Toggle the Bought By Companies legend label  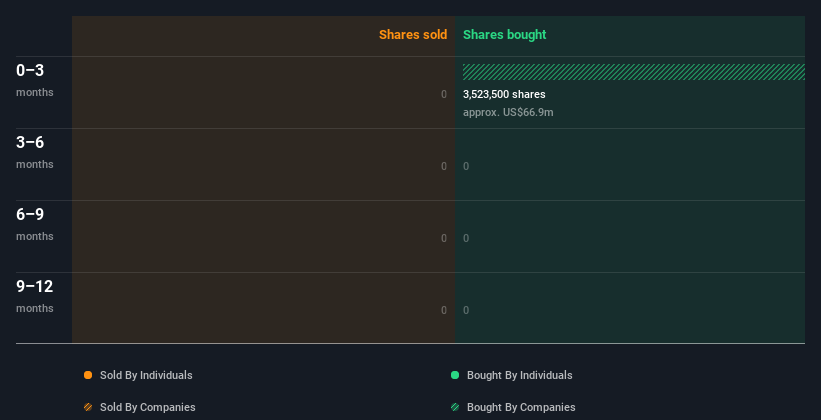click(521, 407)
